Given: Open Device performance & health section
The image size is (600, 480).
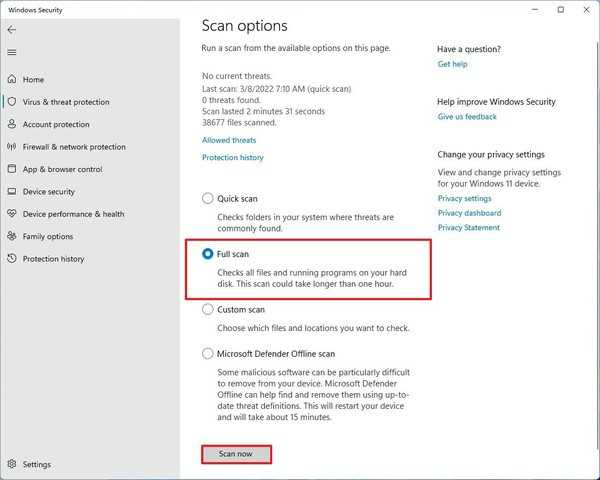Looking at the screenshot, I should pyautogui.click(x=73, y=214).
